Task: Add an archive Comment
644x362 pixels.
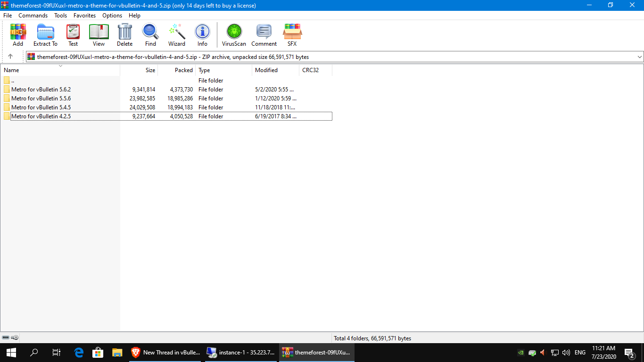Action: tap(264, 35)
